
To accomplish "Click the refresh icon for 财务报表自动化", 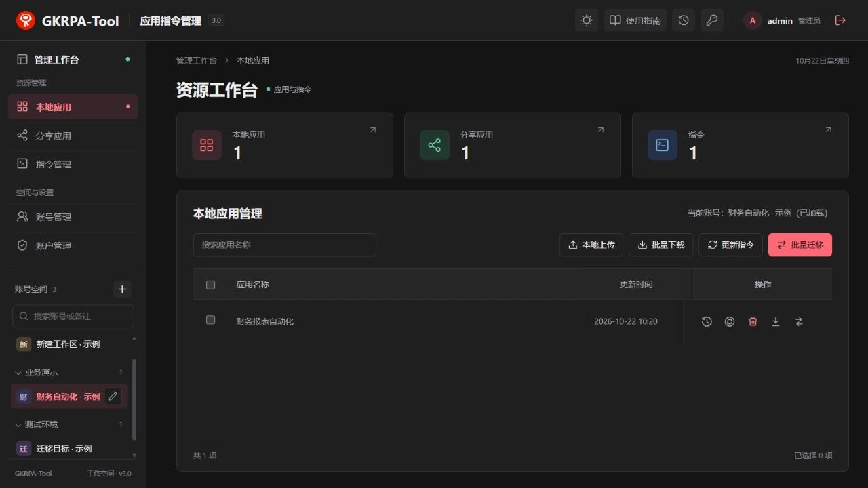I will click(x=730, y=322).
